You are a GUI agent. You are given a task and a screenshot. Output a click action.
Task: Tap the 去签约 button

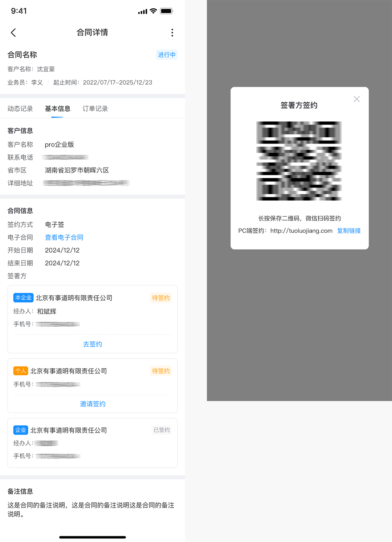click(x=93, y=344)
